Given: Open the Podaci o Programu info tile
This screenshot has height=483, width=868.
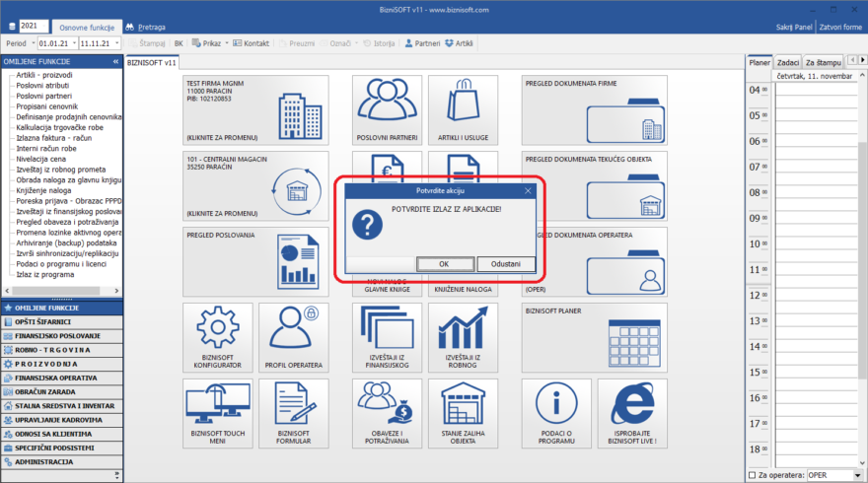Looking at the screenshot, I should [557, 412].
